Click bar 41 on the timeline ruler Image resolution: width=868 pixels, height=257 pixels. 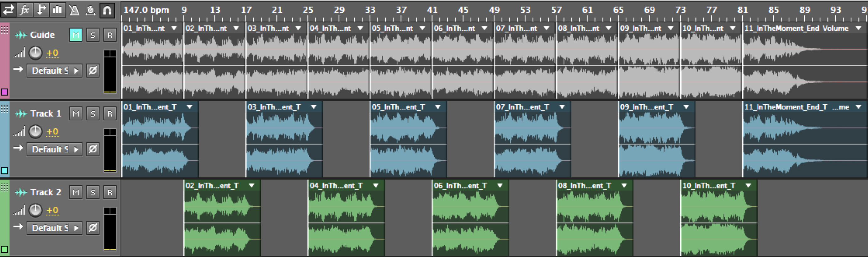coord(432,10)
